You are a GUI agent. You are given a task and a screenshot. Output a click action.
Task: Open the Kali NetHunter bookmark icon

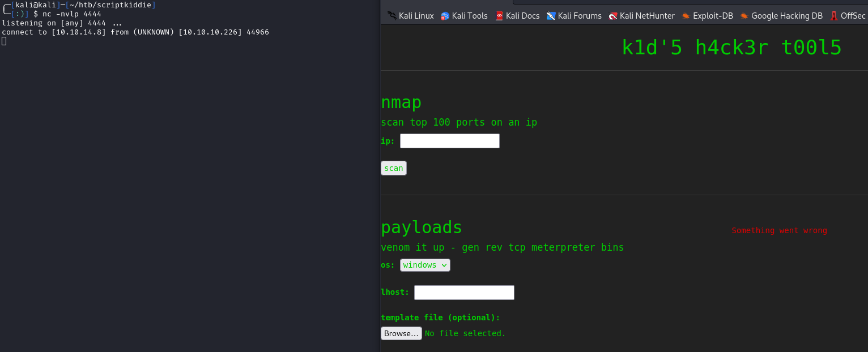pos(612,16)
